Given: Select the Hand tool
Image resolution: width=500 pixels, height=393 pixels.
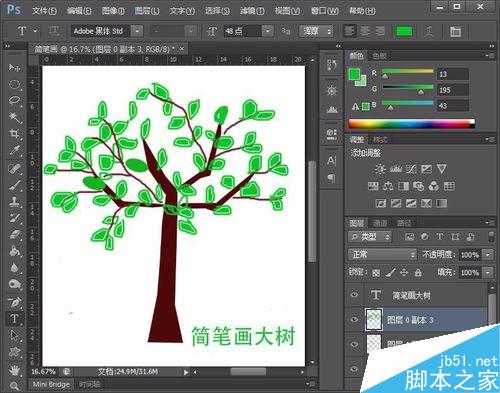Looking at the screenshot, I should pos(14,370).
